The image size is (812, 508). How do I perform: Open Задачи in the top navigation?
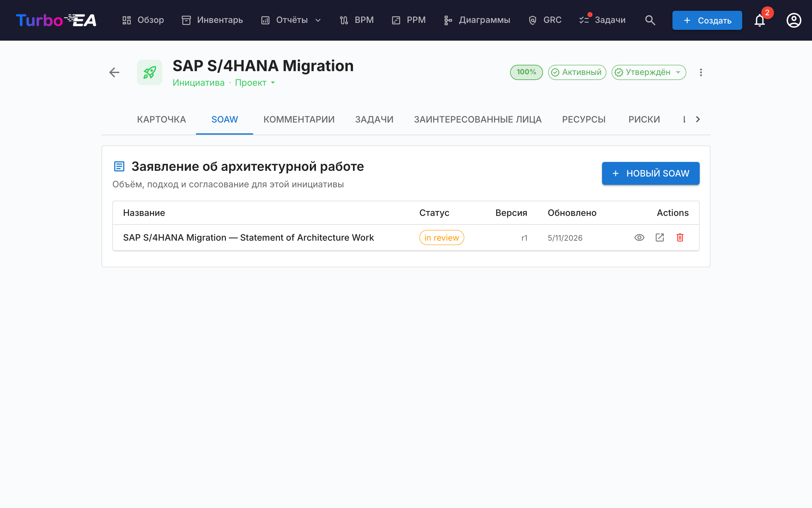point(603,20)
